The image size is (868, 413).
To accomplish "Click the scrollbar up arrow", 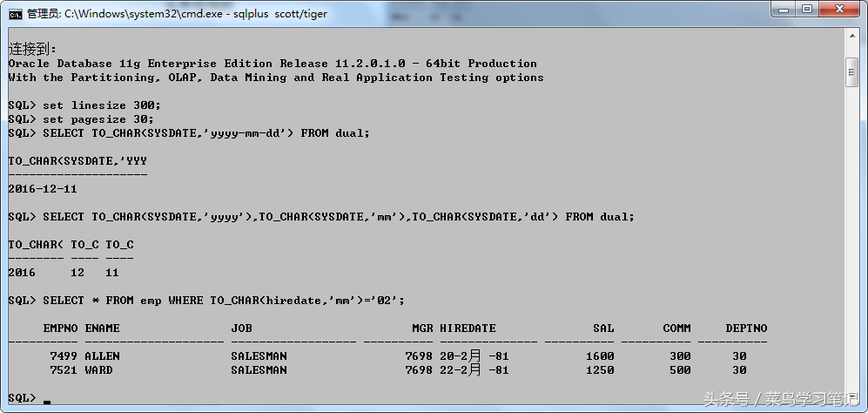I will coord(852,34).
